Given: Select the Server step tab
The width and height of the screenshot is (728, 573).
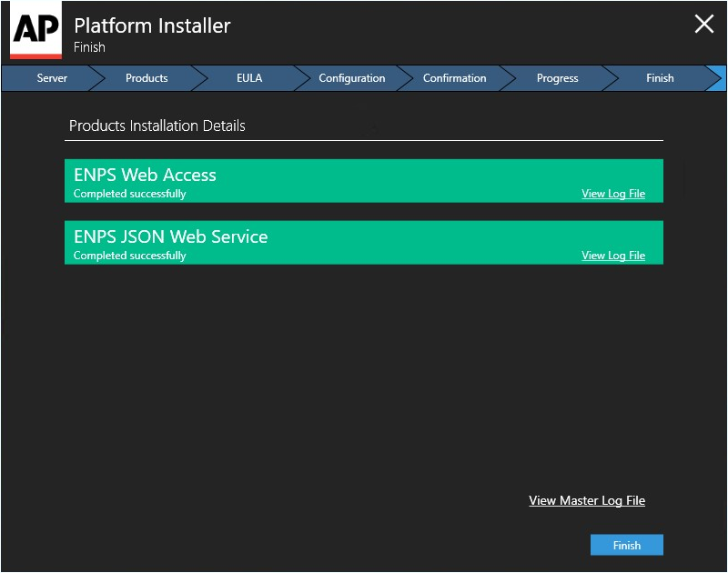Looking at the screenshot, I should pos(52,78).
